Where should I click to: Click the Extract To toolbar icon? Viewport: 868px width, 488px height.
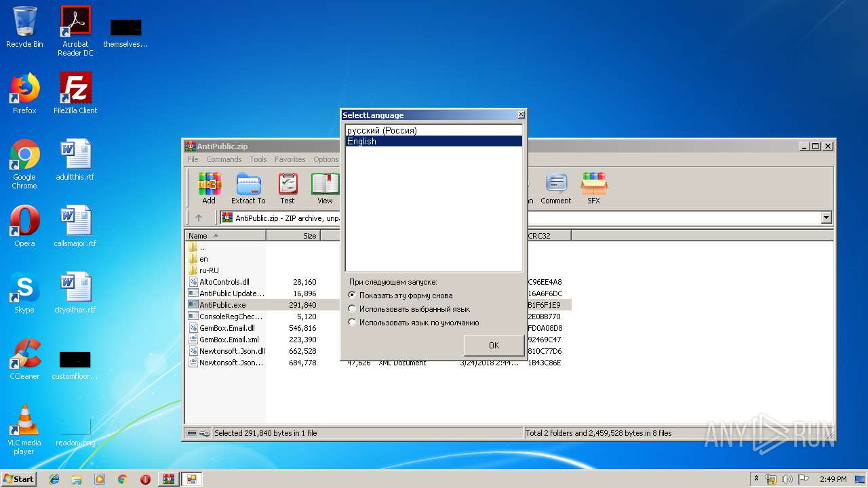pos(248,188)
